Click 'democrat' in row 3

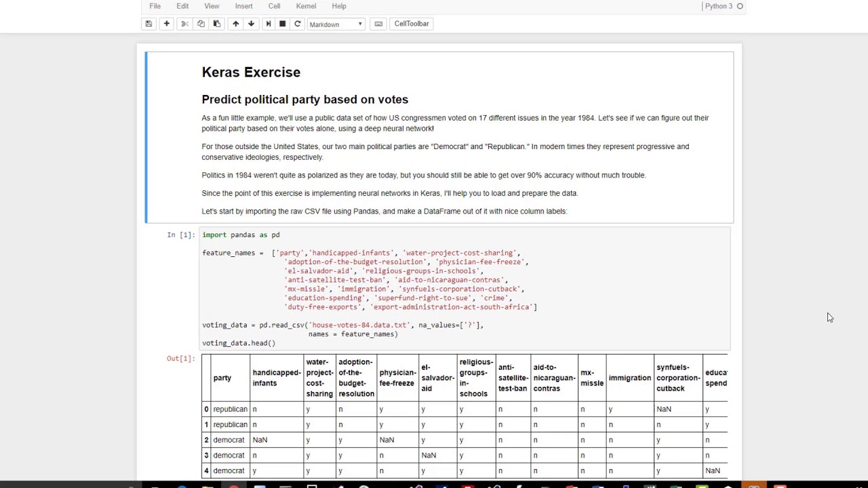229,455
